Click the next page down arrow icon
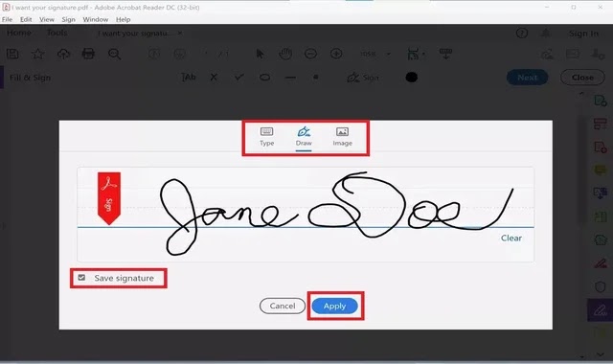The width and height of the screenshot is (613, 364). (179, 54)
